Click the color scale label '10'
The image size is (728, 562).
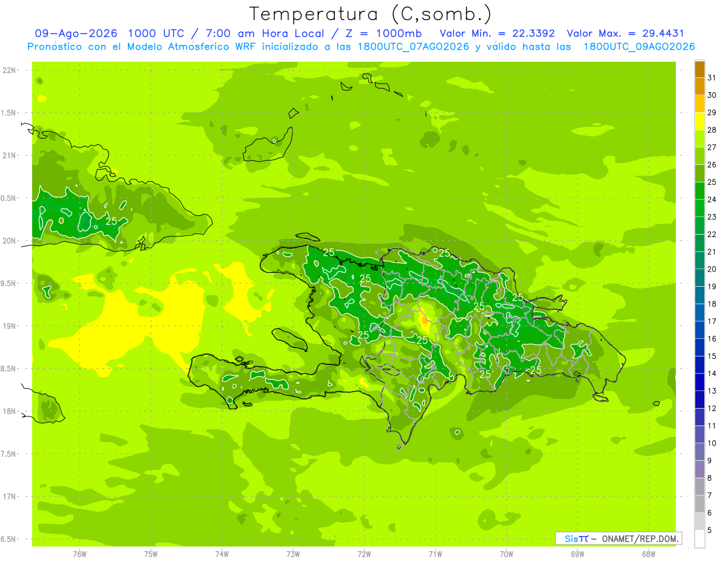(712, 443)
